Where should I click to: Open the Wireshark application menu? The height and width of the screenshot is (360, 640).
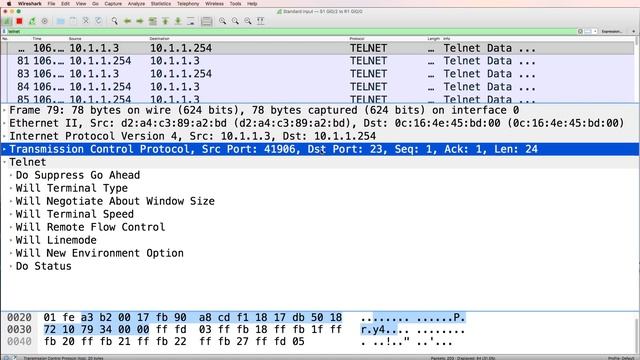tap(30, 4)
